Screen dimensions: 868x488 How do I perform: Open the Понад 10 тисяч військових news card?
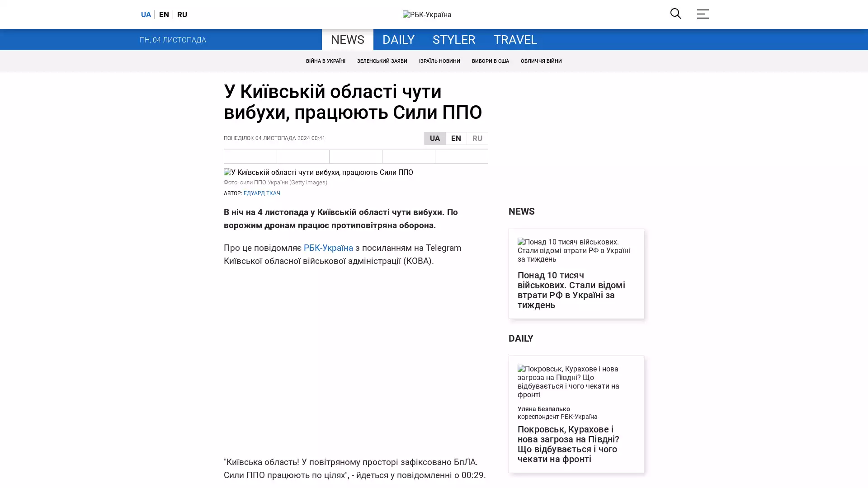[x=571, y=290]
